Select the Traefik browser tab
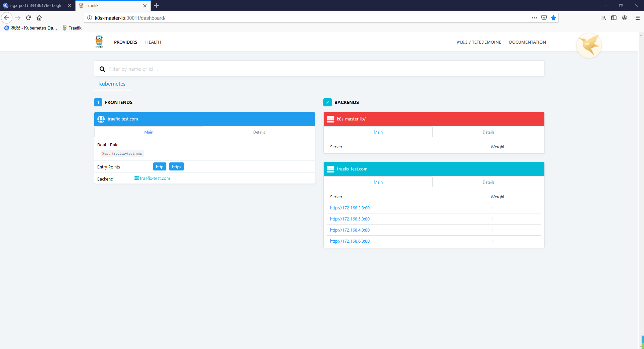Image resolution: width=644 pixels, height=349 pixels. click(x=113, y=6)
